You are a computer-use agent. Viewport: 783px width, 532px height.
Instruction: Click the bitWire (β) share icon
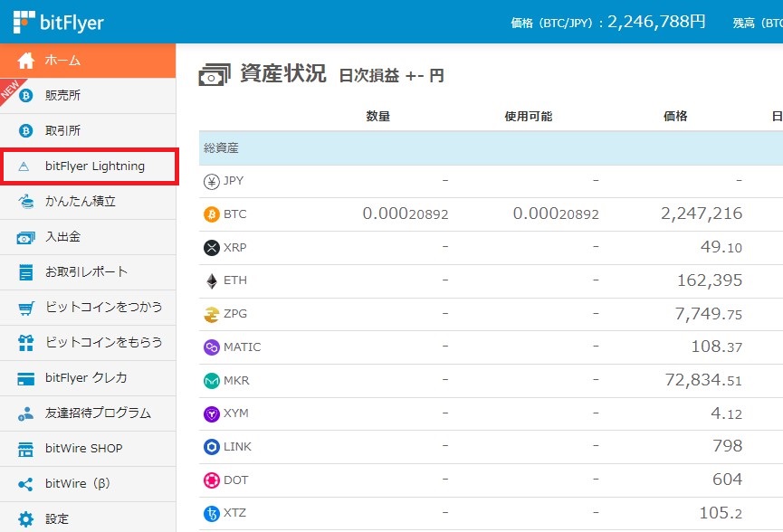(25, 484)
